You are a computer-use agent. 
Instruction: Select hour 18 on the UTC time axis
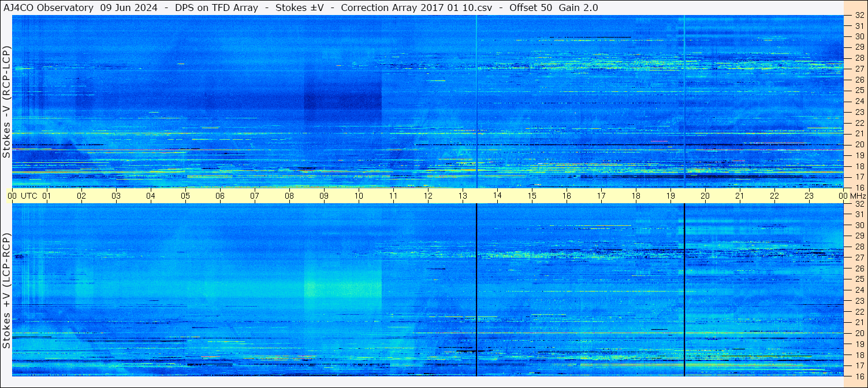pos(636,196)
